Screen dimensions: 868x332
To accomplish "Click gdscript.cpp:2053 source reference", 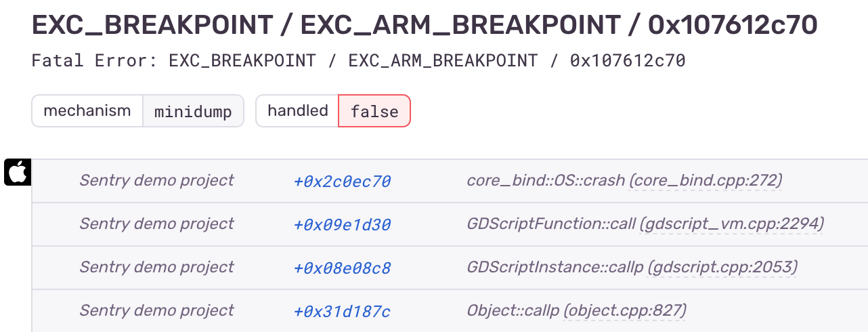I will [x=722, y=268].
